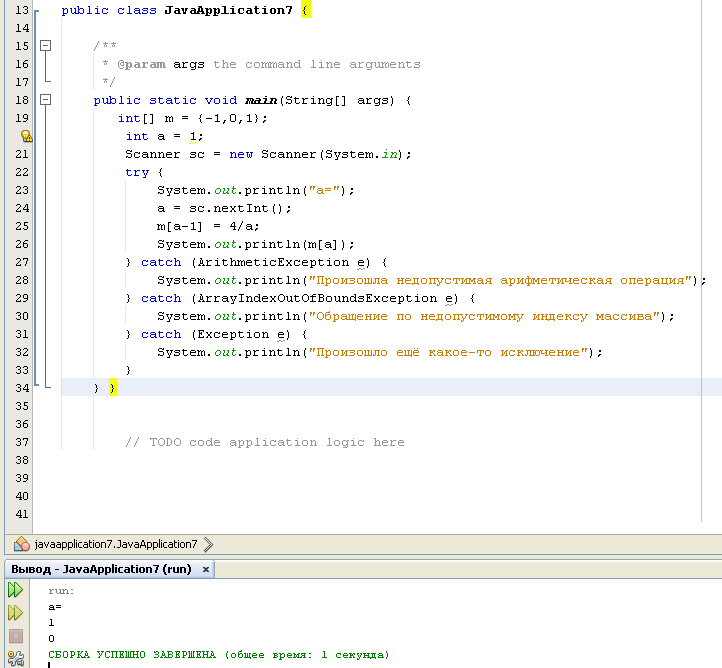Click the run: line in the output
Viewport: 722px width, 668px height.
click(x=61, y=591)
